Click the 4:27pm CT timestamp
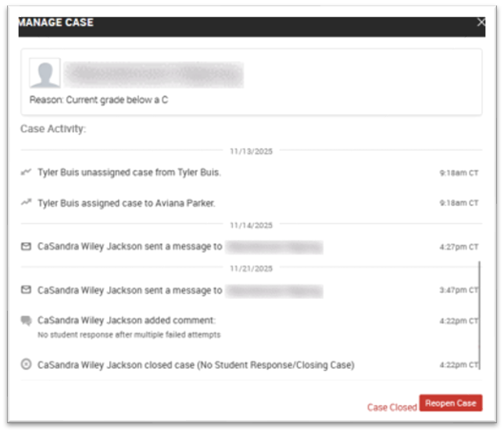 coord(459,247)
